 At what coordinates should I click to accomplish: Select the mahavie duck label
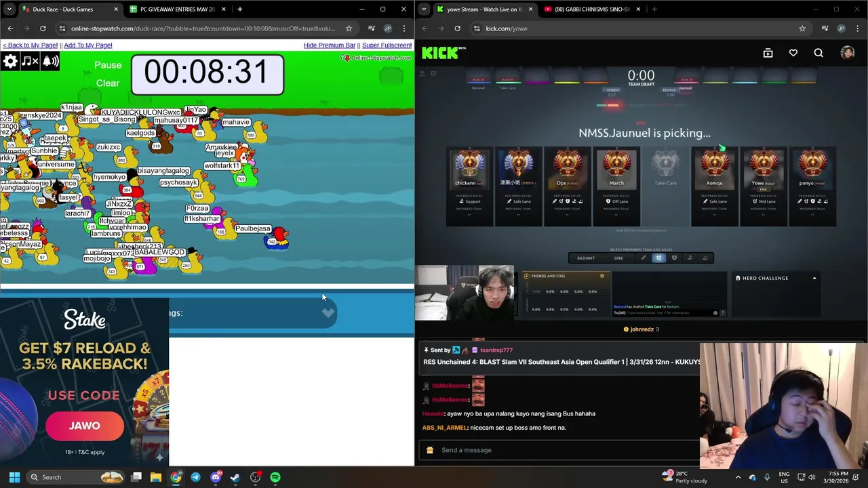click(236, 123)
